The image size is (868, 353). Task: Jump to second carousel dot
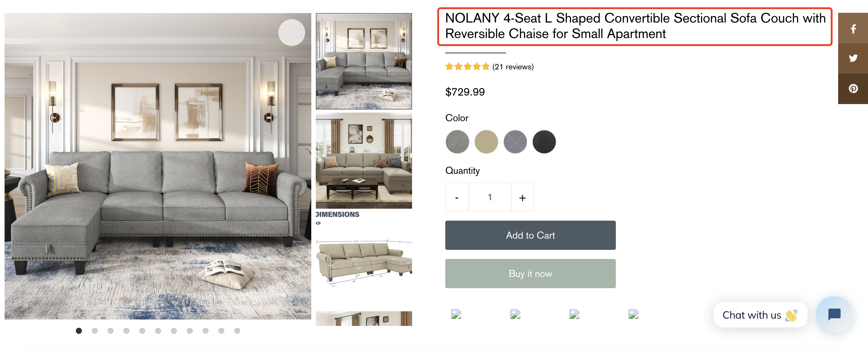pyautogui.click(x=95, y=331)
